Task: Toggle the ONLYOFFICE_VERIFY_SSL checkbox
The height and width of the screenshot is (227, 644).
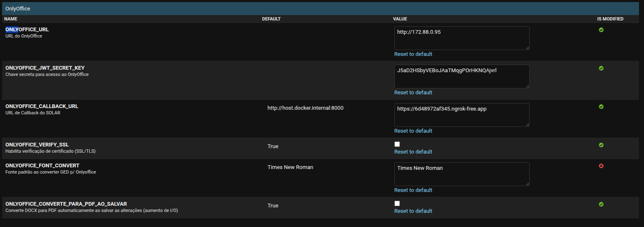Action: point(397,144)
